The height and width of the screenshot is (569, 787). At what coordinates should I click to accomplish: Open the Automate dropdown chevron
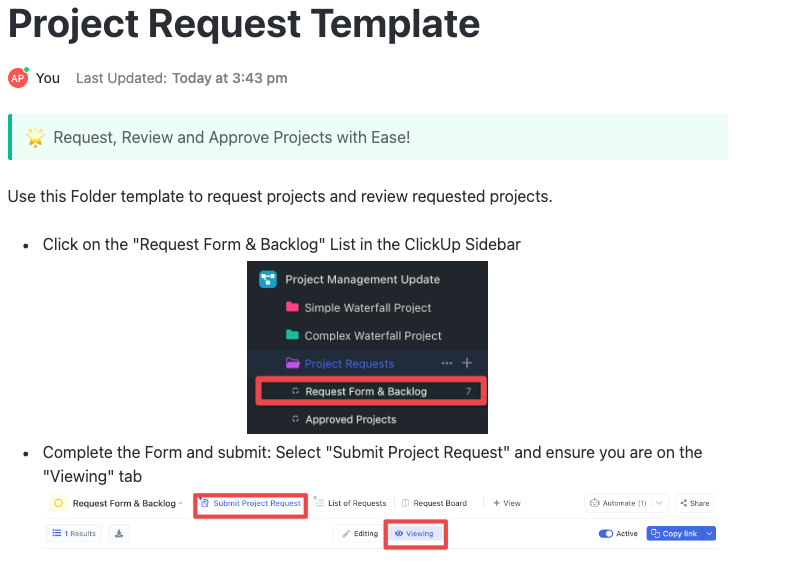[x=659, y=503]
